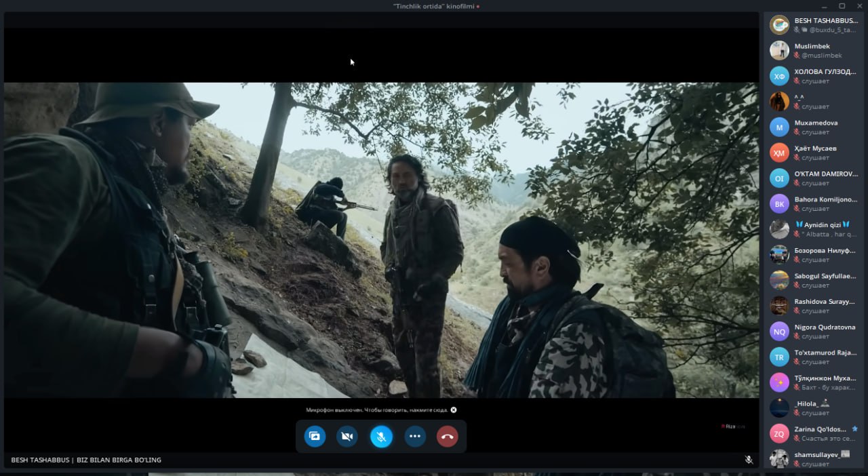
Task: Click the muted mic icon on the video's corner
Action: 749,460
